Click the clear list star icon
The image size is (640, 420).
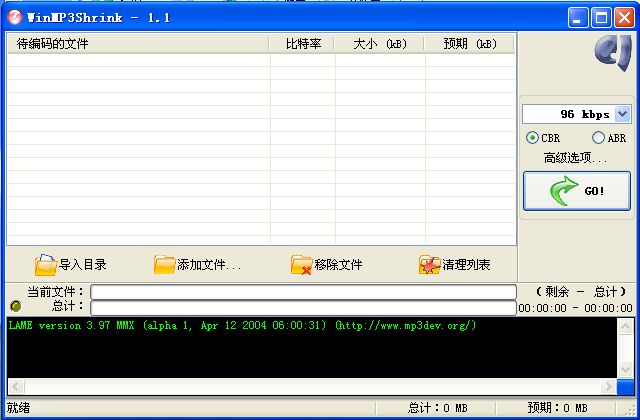tap(429, 264)
